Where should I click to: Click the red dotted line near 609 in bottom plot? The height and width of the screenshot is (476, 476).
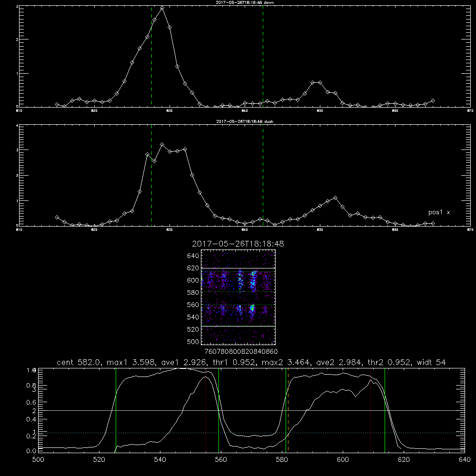click(x=370, y=411)
